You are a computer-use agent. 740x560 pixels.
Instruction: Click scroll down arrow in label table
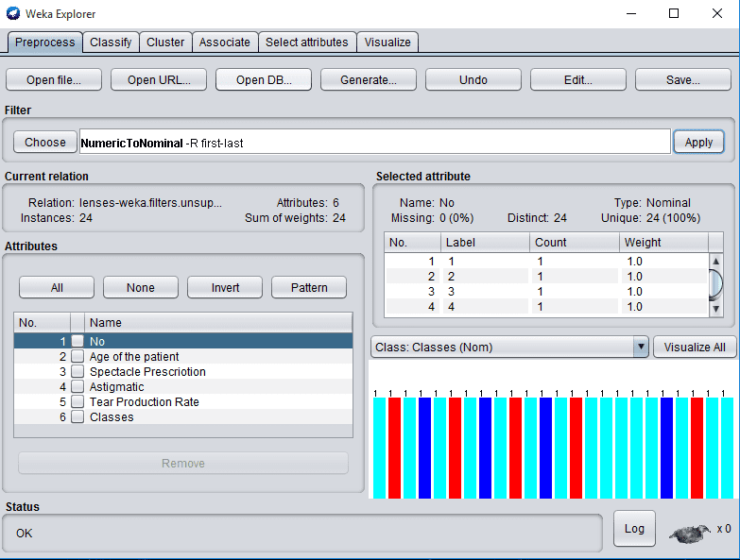[715, 309]
